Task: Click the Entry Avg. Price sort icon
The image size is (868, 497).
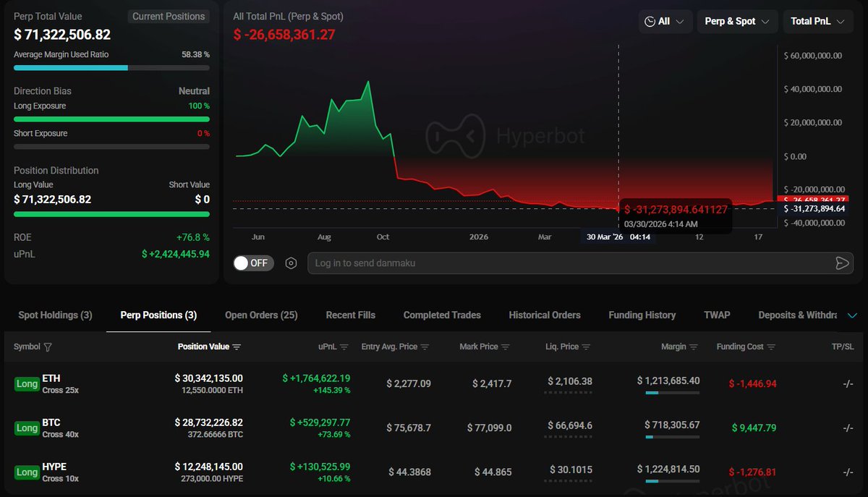Action: pos(426,347)
